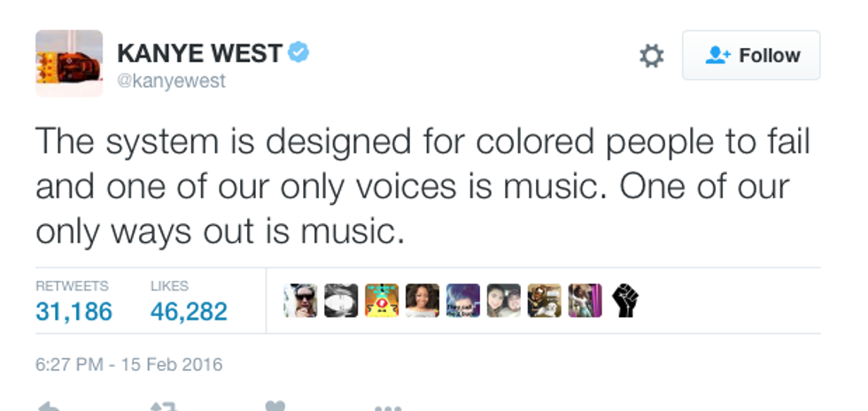Like the tweet with heart icon
The height and width of the screenshot is (411, 868).
(275, 407)
